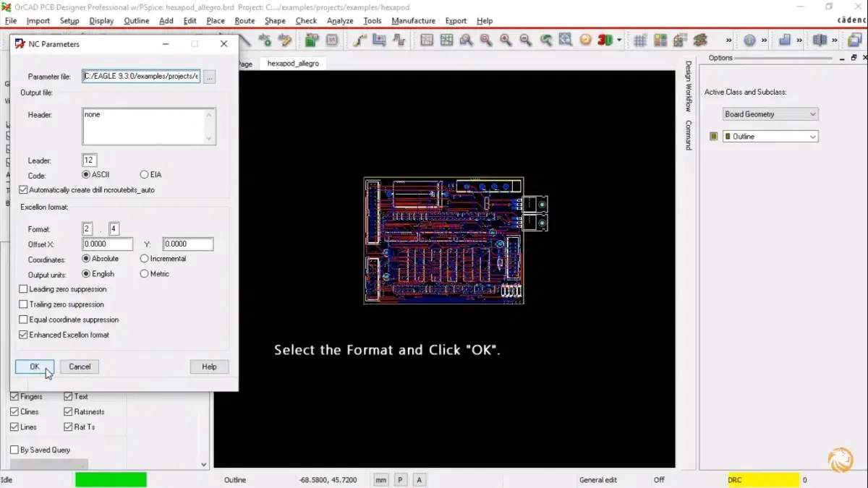Screen dimensions: 868x488
Task: Expand the Outline subclass dropdown
Action: click(770, 137)
